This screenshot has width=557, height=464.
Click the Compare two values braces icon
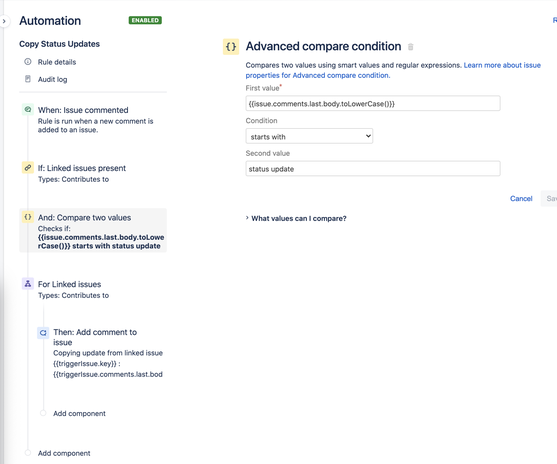pos(28,217)
